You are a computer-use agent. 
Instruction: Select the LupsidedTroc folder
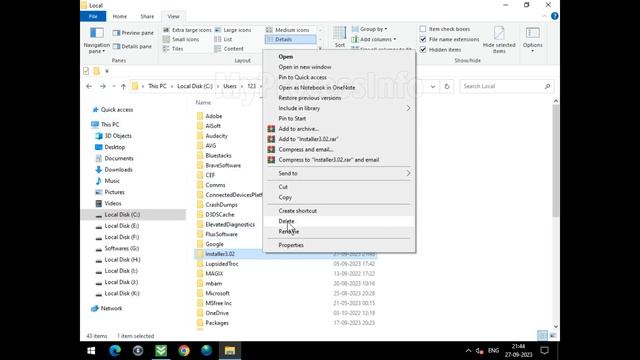(x=222, y=264)
